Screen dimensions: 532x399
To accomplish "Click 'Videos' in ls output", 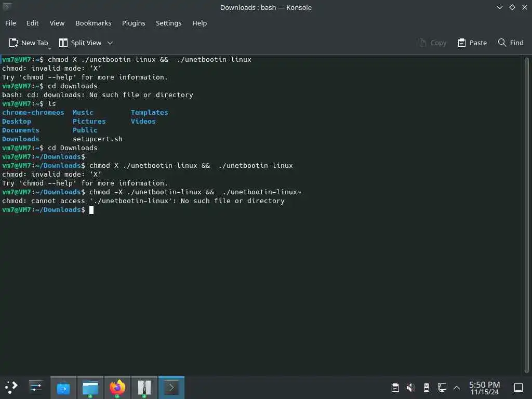I will tap(143, 122).
